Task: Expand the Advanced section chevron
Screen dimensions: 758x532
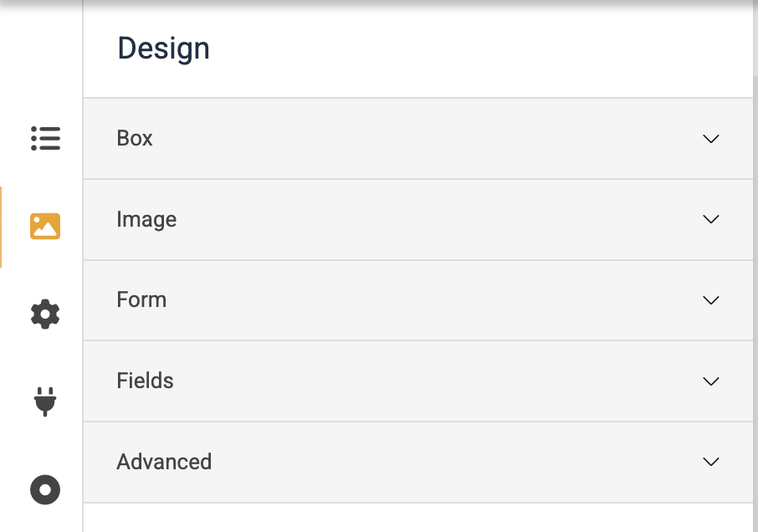Action: [711, 462]
